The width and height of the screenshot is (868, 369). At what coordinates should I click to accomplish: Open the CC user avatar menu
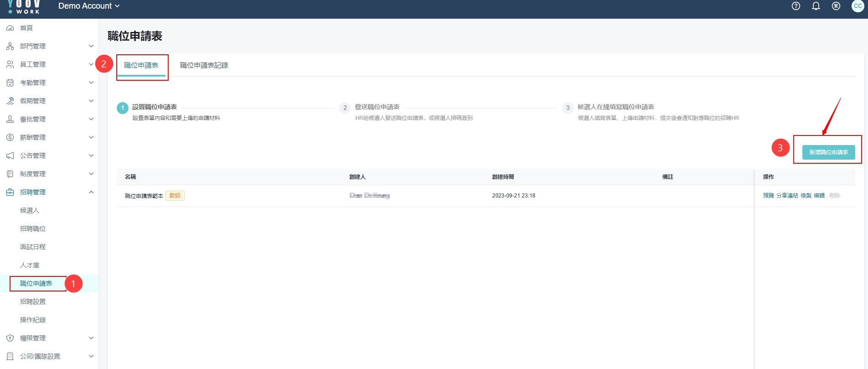click(858, 6)
